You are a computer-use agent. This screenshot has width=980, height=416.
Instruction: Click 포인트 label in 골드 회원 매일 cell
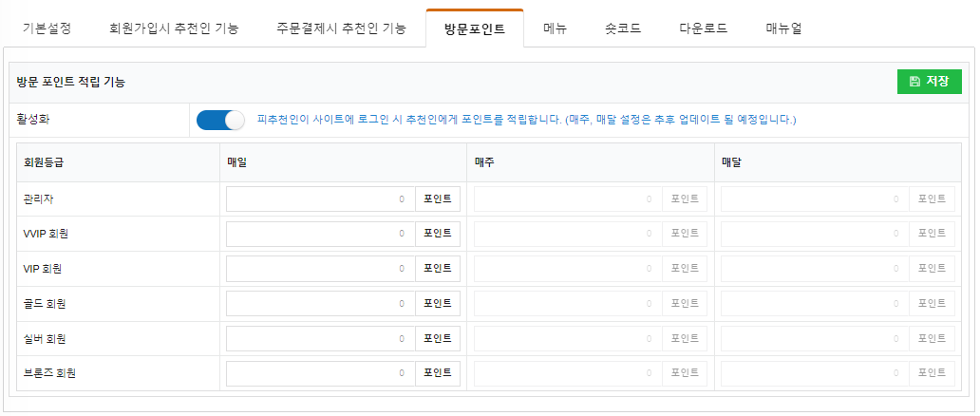(x=438, y=304)
